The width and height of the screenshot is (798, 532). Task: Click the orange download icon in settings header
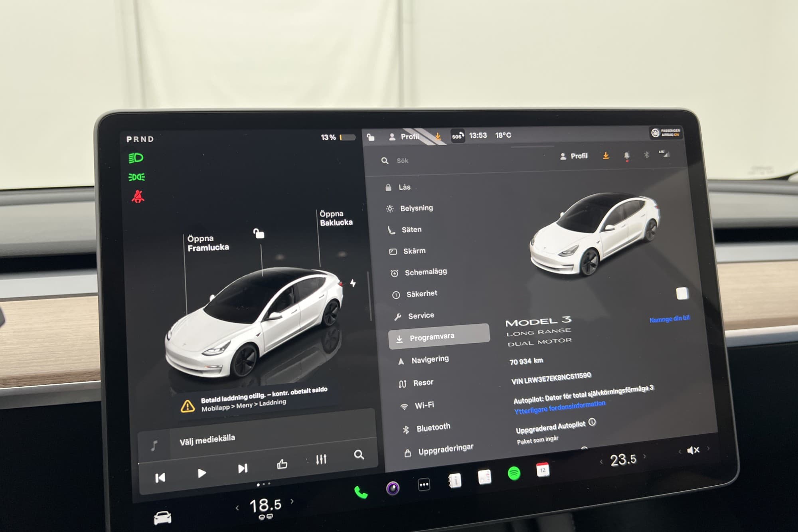(606, 156)
